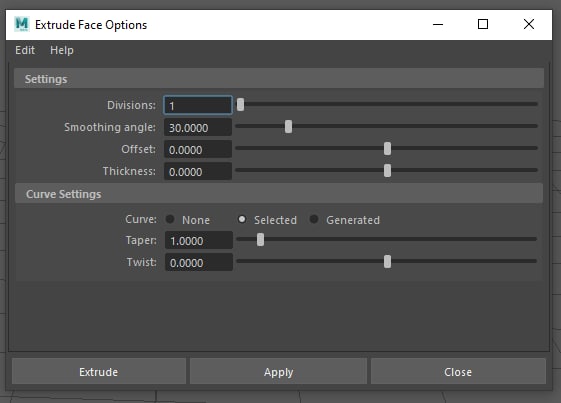Click the Divisions slider handle
This screenshot has width=561, height=403.
(240, 105)
